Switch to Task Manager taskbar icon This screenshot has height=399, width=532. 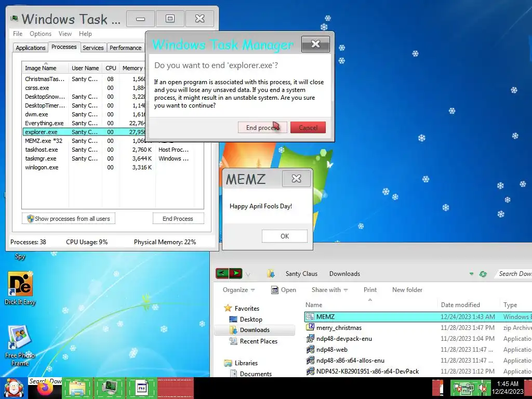tap(110, 388)
